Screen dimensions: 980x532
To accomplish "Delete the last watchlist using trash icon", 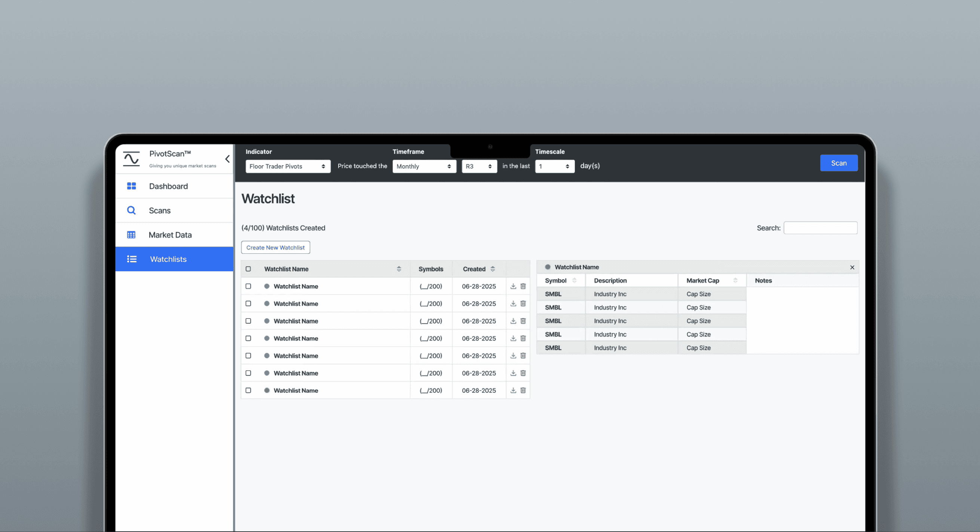I will (523, 391).
